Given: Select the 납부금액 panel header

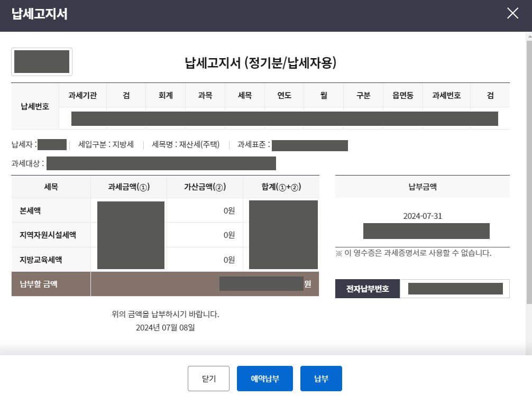Looking at the screenshot, I should [422, 186].
